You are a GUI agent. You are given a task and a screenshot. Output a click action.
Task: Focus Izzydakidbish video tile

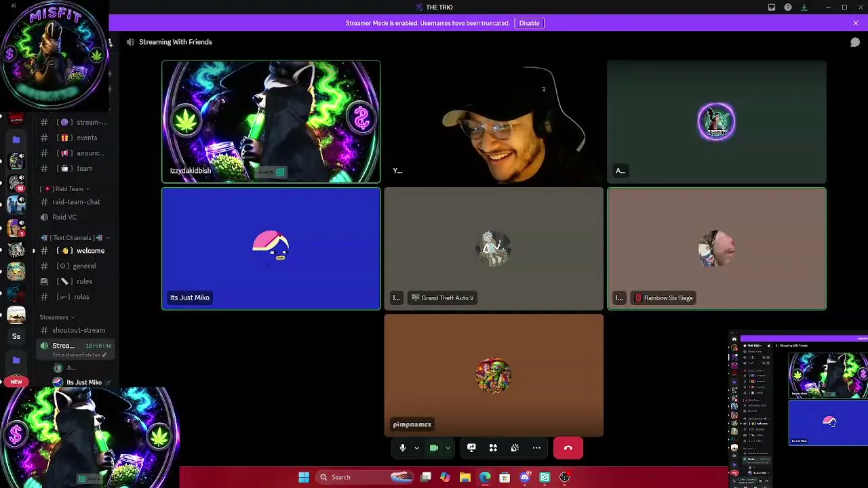pos(271,122)
